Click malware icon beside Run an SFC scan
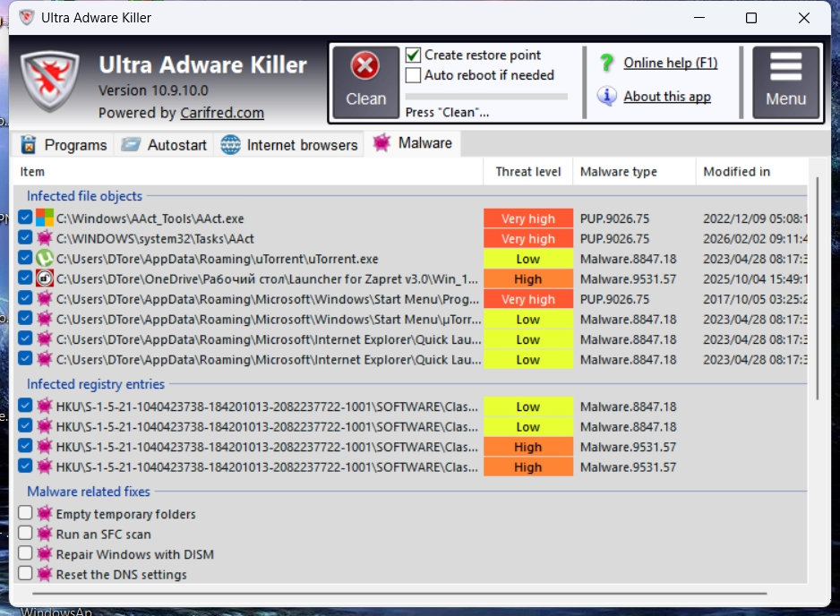The width and height of the screenshot is (840, 616). pos(45,534)
